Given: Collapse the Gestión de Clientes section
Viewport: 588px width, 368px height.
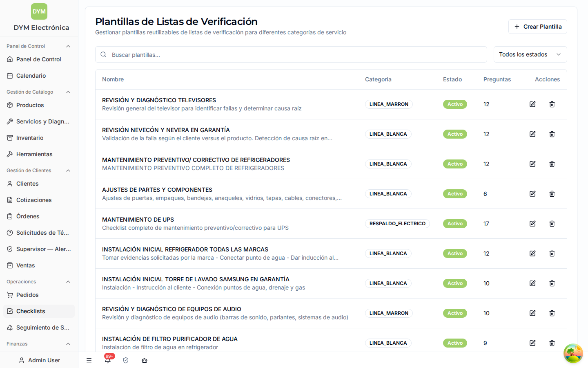Looking at the screenshot, I should click(x=68, y=171).
